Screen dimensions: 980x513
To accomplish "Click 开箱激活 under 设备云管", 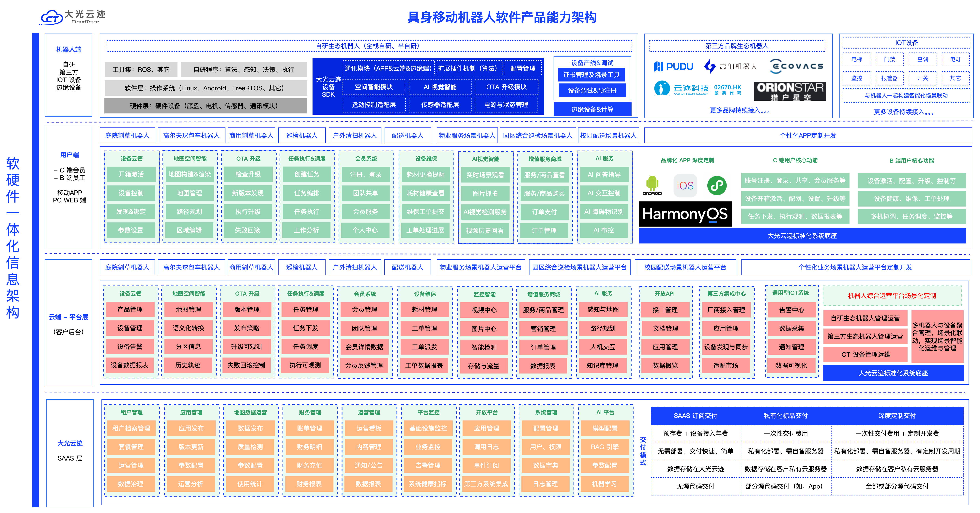I will click(x=131, y=174).
